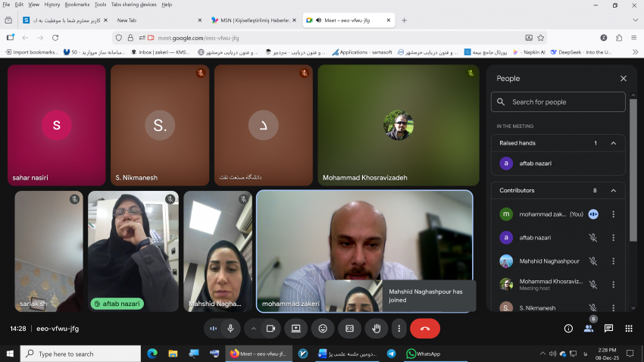Toggle the camera on or off
The height and width of the screenshot is (362, 644).
pos(270,329)
